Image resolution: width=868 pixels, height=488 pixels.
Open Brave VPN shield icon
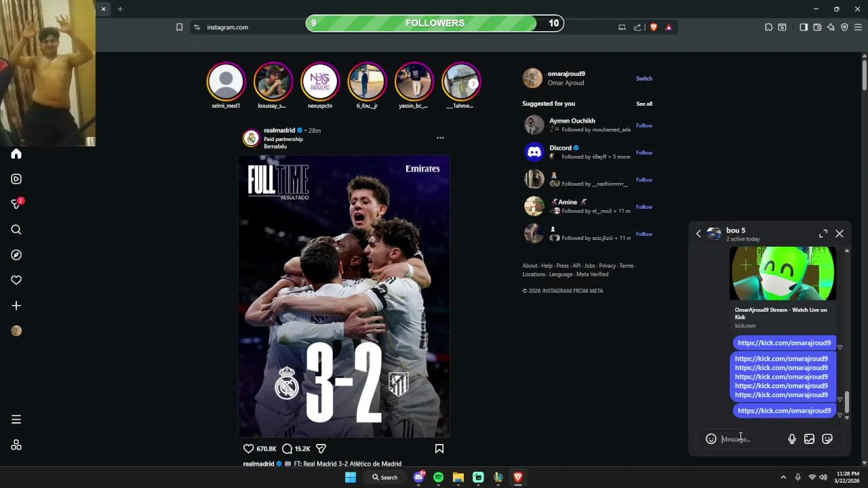pyautogui.click(x=844, y=27)
